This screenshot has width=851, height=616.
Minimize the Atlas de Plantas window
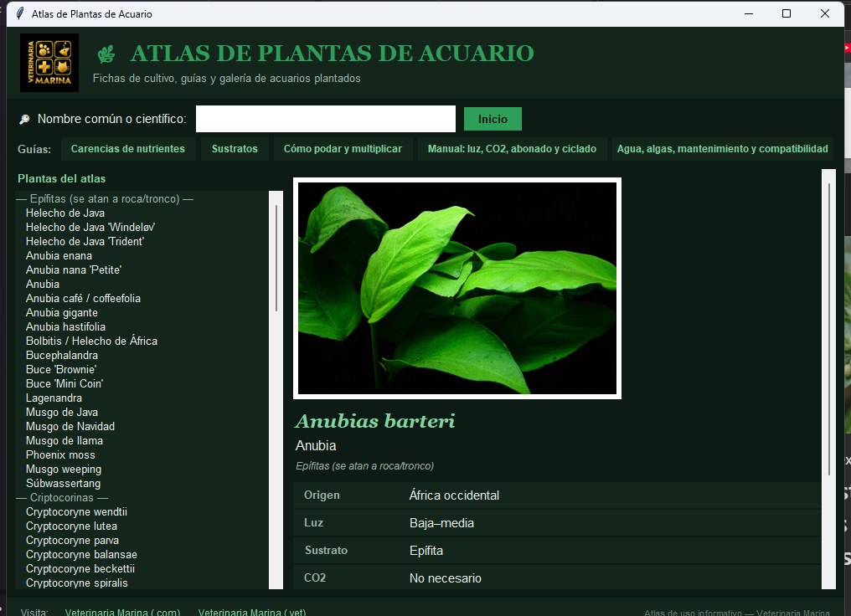tap(749, 13)
